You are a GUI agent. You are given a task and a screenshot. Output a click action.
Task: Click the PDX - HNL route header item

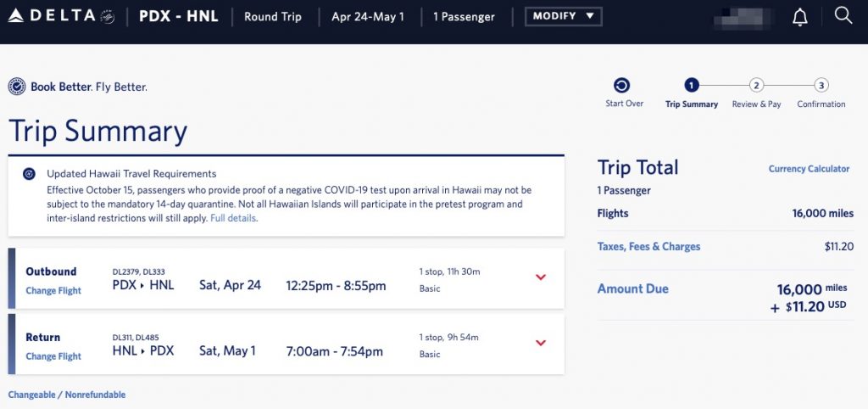click(x=179, y=16)
